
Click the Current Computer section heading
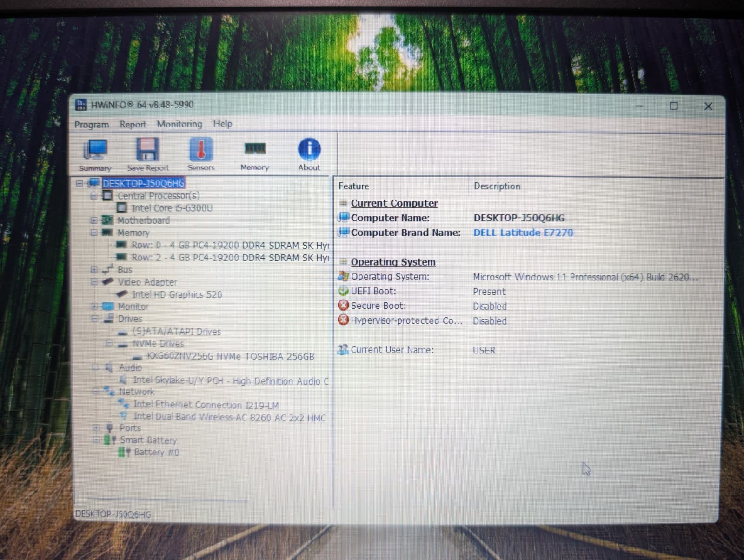tap(394, 203)
